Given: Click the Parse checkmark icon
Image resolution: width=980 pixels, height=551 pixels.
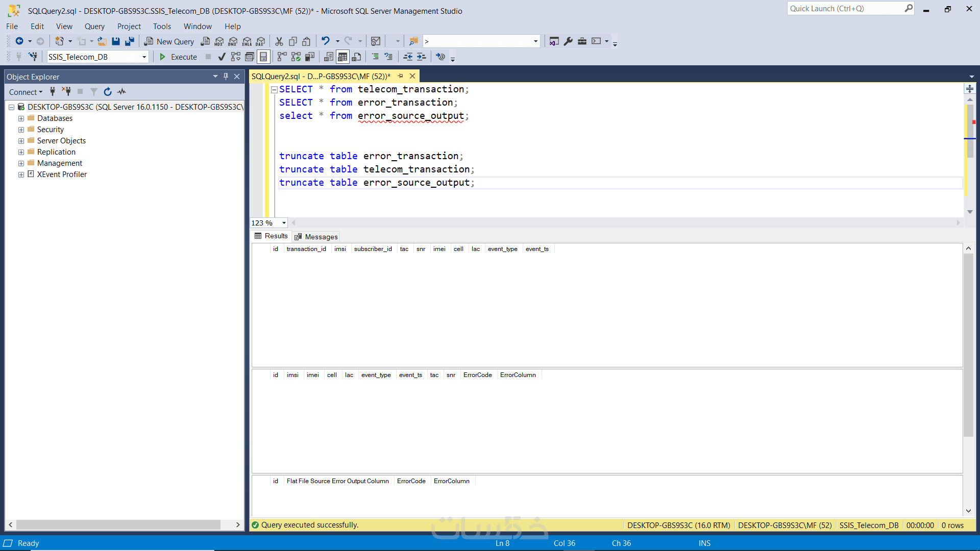Looking at the screenshot, I should (222, 57).
